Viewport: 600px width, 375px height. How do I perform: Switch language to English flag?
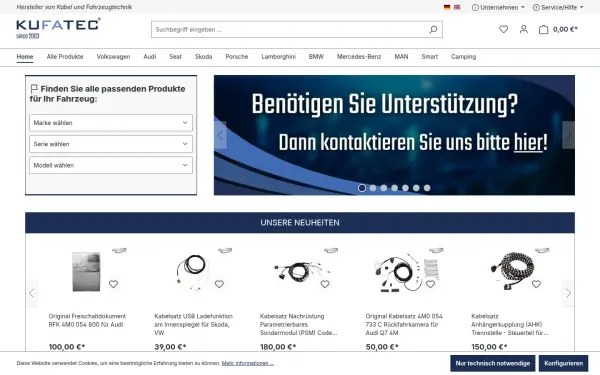coord(457,7)
